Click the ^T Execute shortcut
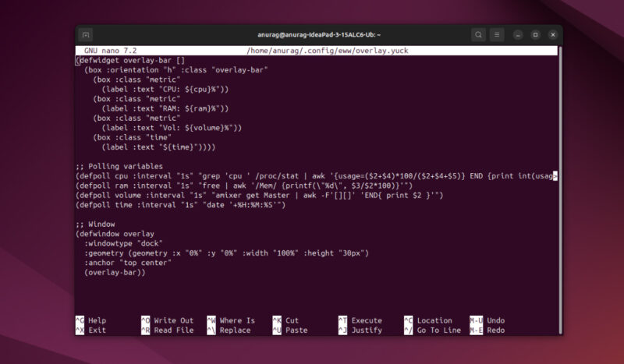 click(x=360, y=320)
